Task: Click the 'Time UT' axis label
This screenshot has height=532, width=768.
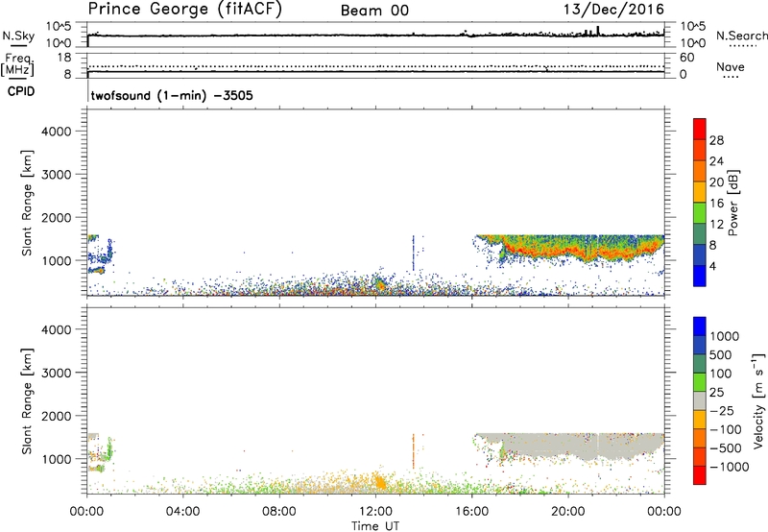Action: [x=375, y=526]
